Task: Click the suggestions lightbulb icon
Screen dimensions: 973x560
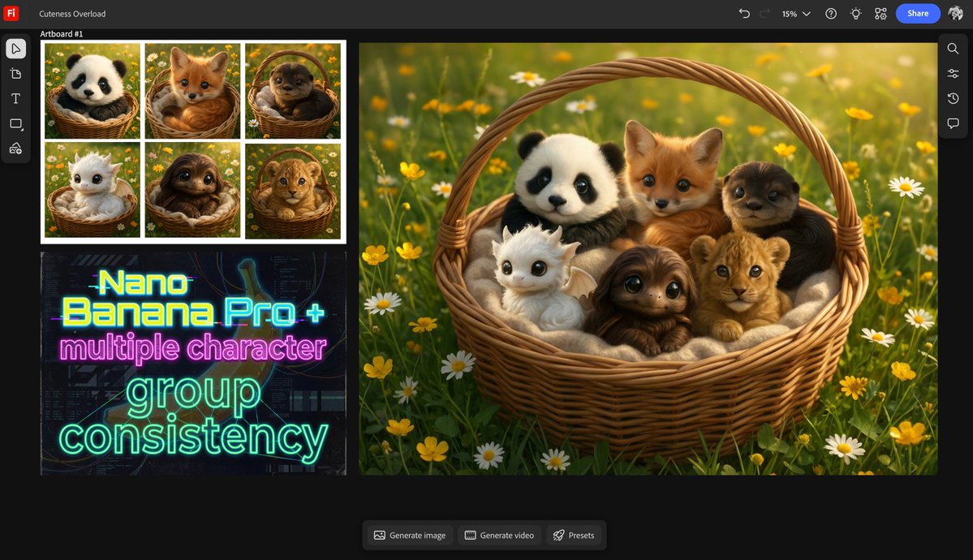Action: (x=855, y=13)
